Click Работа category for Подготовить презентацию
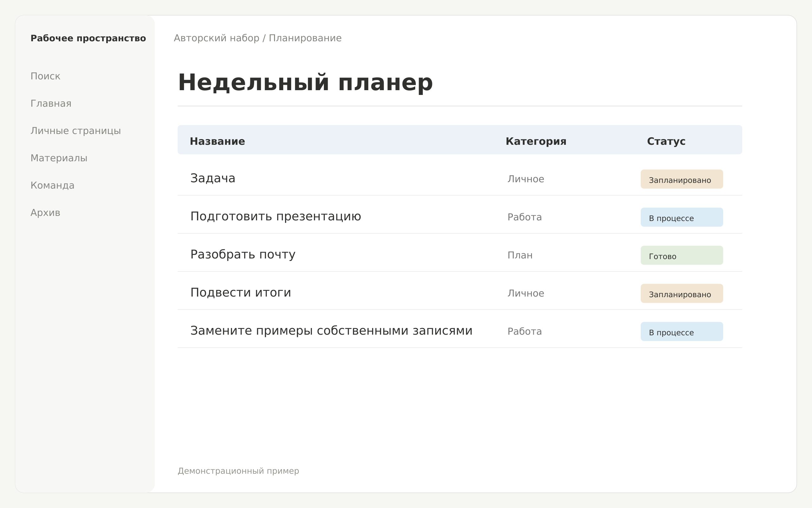 (x=524, y=217)
